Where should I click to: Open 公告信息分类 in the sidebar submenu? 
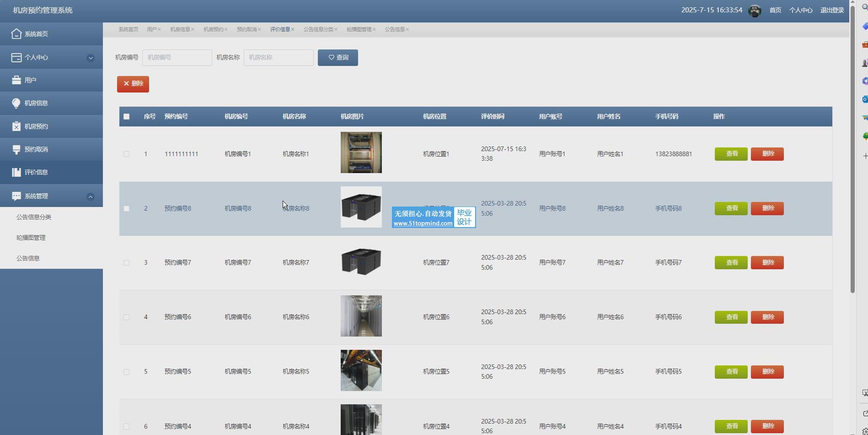(x=34, y=217)
